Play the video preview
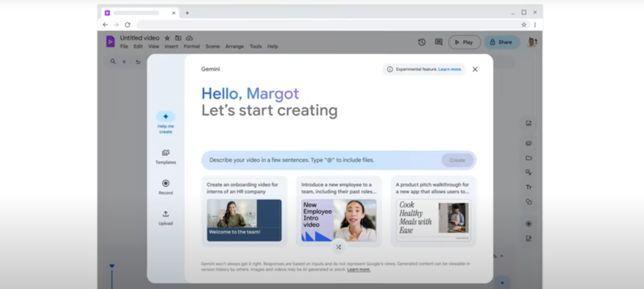644x289 pixels. (x=464, y=42)
